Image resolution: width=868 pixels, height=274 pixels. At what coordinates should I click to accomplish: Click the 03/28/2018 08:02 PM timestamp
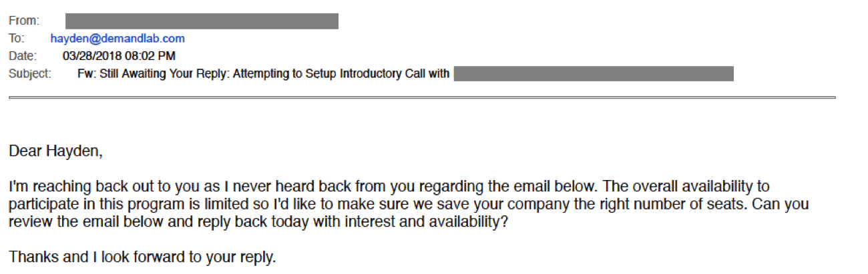pyautogui.click(x=119, y=56)
